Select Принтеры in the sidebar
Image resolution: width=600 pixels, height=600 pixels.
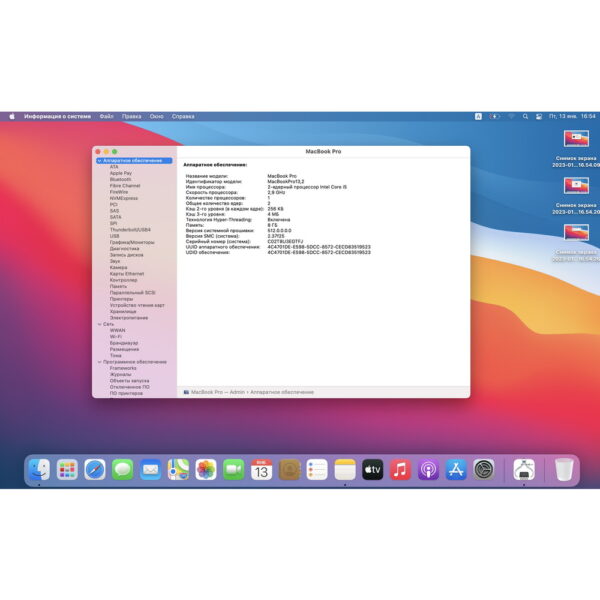pyautogui.click(x=121, y=299)
